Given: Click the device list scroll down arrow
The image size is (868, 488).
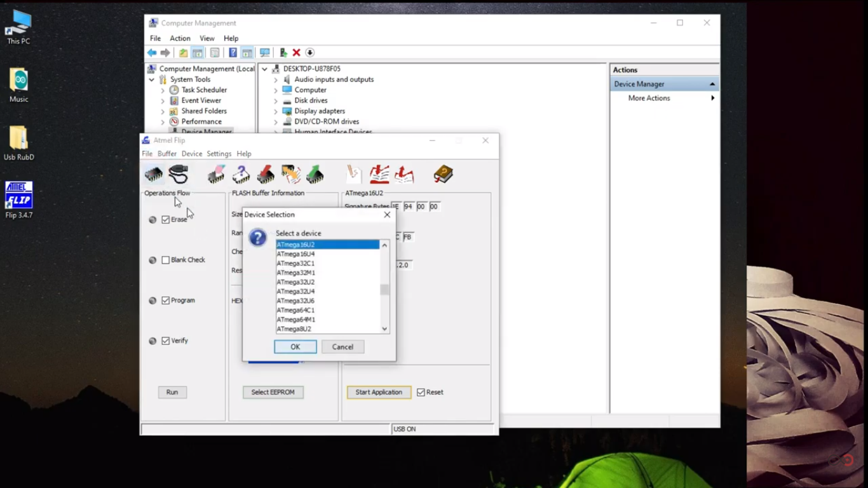Looking at the screenshot, I should (x=384, y=329).
